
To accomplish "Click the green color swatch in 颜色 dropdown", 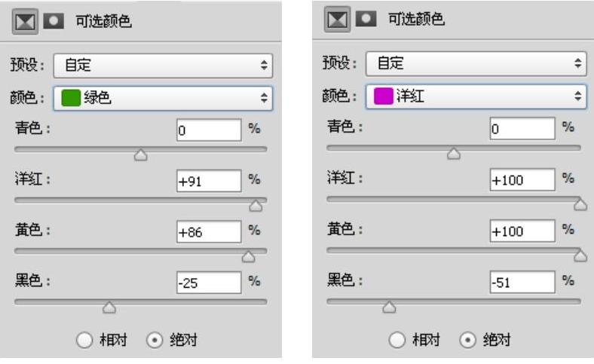I will (x=70, y=97).
